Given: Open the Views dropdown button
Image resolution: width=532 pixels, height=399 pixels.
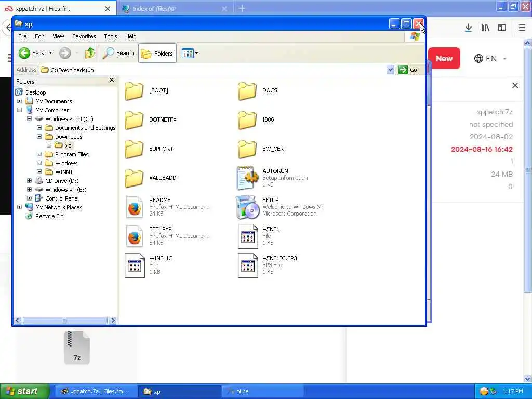Looking at the screenshot, I should [x=189, y=54].
